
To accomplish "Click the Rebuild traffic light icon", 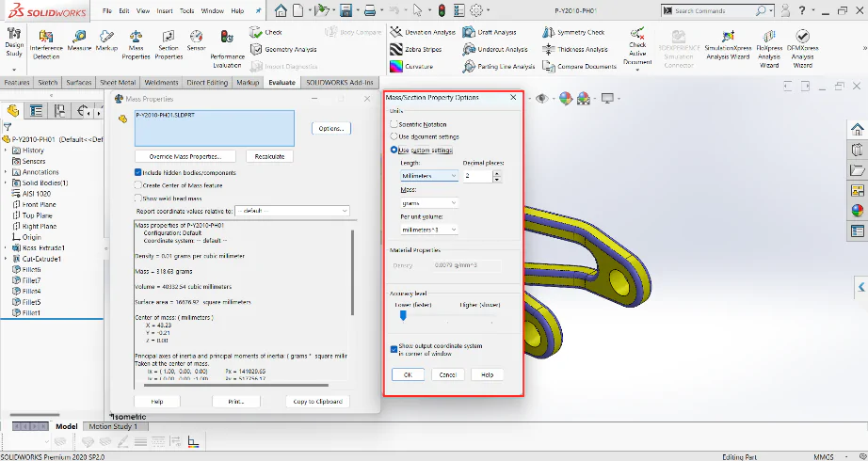I will [x=442, y=10].
